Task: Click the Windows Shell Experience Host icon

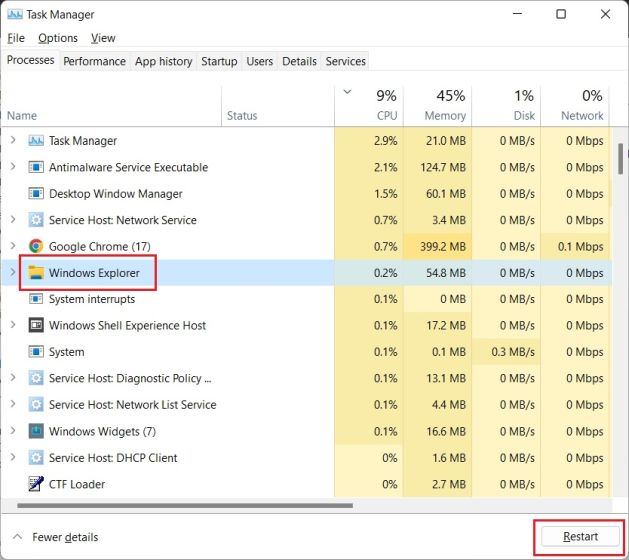Action: (x=36, y=325)
